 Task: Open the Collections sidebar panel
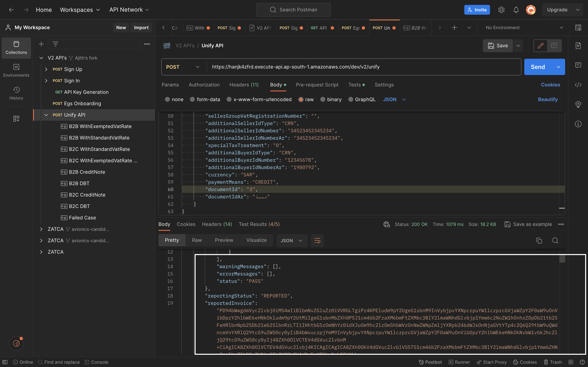click(16, 48)
